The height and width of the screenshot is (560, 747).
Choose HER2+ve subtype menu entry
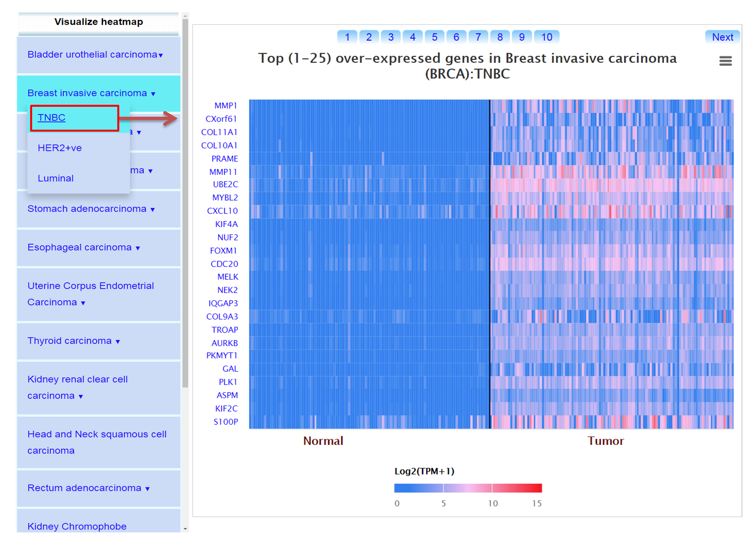coord(60,148)
